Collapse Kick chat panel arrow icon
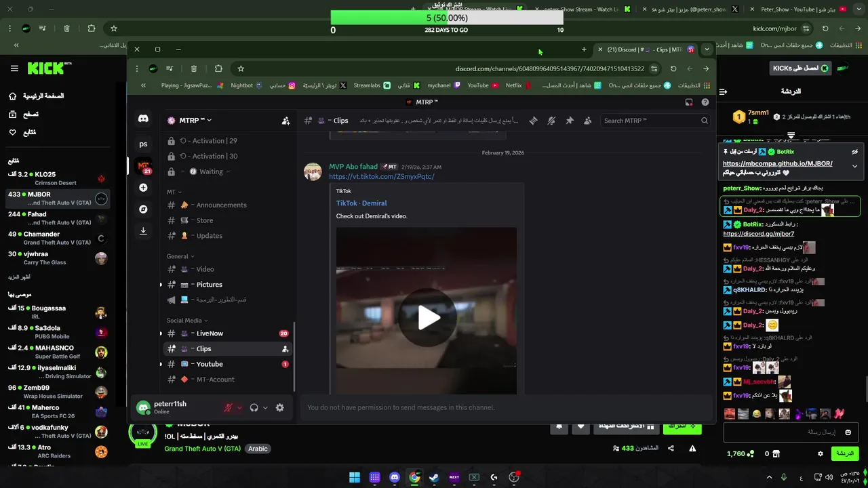868x488 pixels. point(723,91)
